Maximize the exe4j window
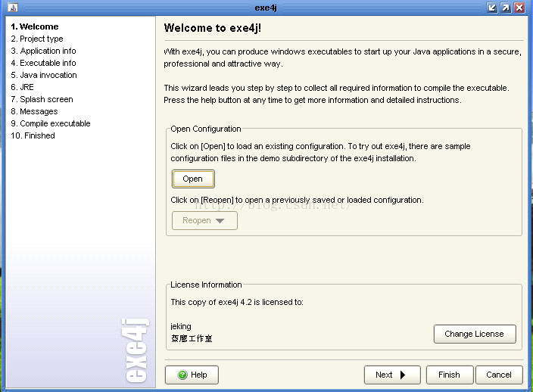The height and width of the screenshot is (392, 533). coord(506,8)
